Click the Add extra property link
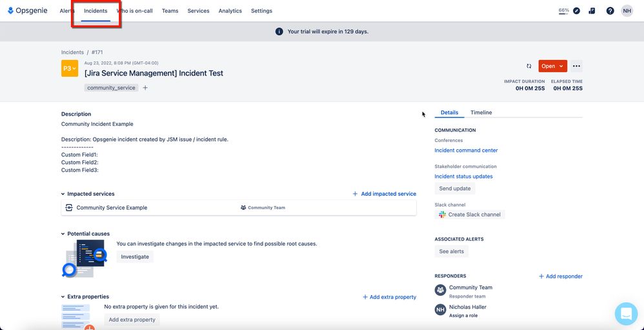This screenshot has height=330, width=644. click(389, 296)
